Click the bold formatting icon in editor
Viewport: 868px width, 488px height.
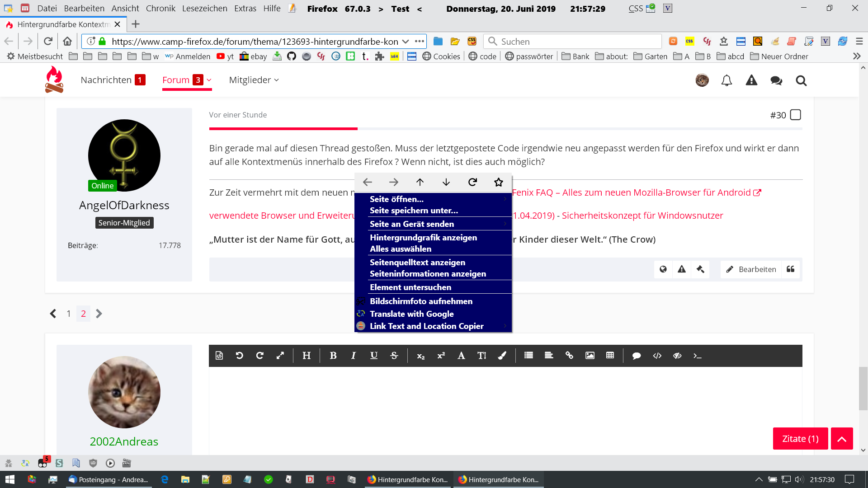[333, 356]
